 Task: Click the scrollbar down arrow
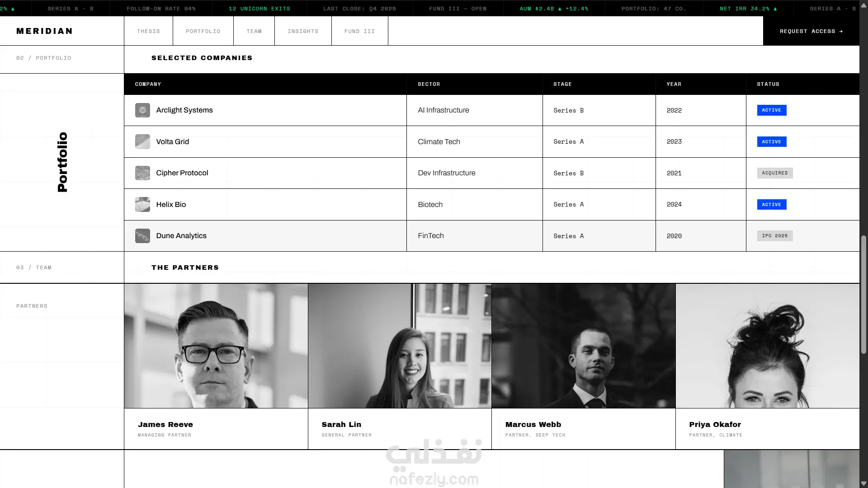click(x=863, y=483)
